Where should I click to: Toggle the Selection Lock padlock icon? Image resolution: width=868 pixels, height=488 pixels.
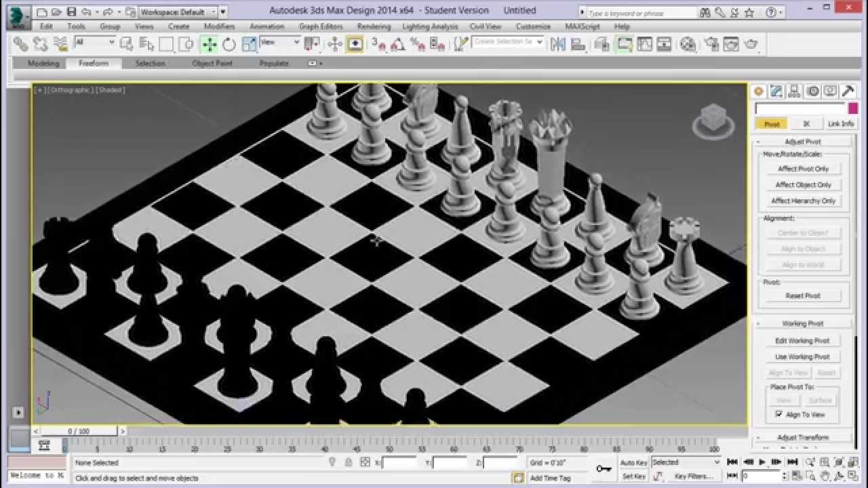tap(348, 462)
